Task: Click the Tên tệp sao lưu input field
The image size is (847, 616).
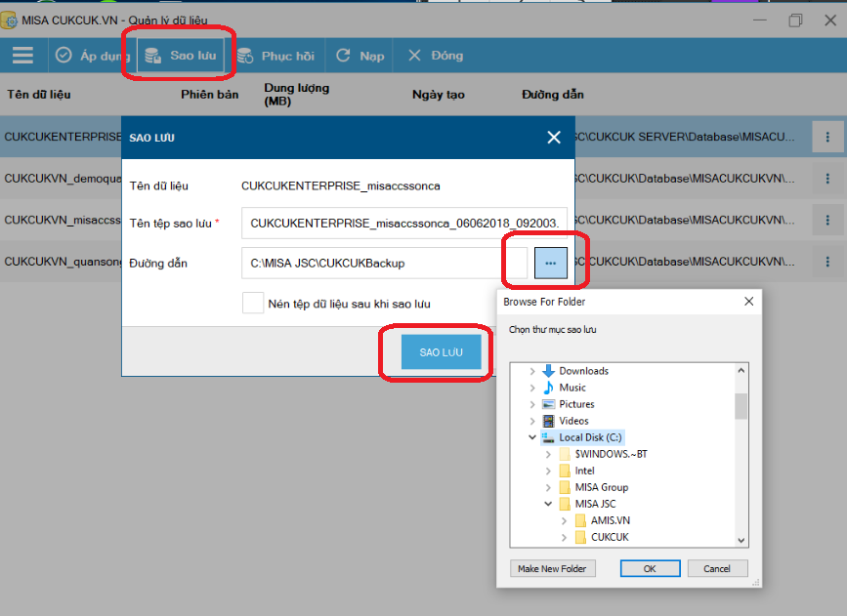Action: coord(404,223)
